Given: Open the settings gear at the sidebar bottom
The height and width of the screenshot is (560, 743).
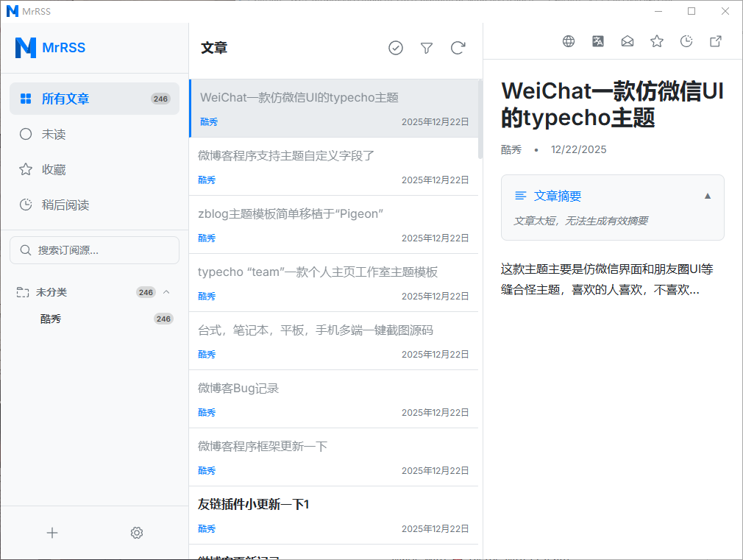Looking at the screenshot, I should pos(137,532).
